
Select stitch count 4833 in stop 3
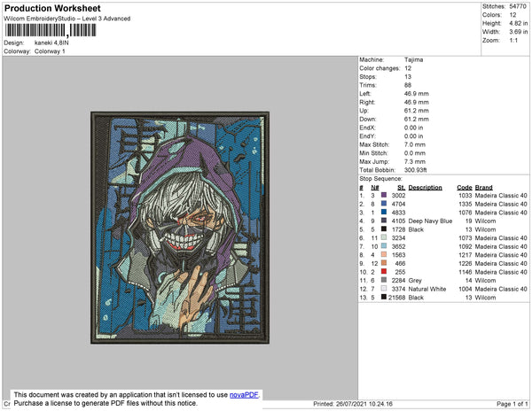pos(398,213)
